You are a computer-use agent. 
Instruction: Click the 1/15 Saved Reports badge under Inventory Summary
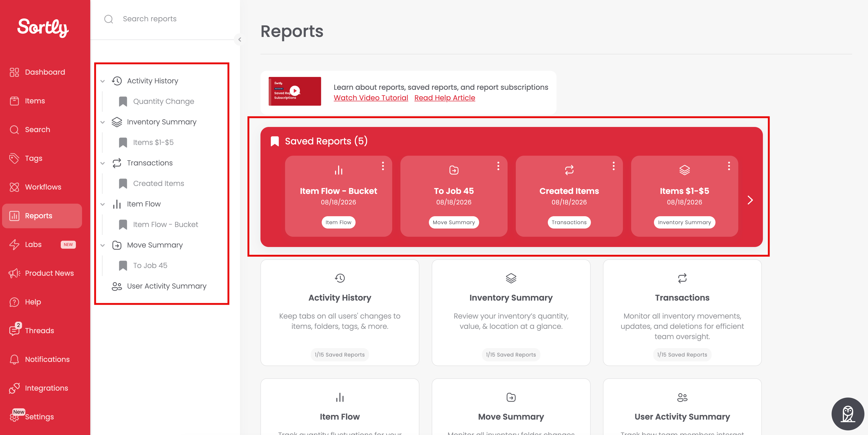511,355
